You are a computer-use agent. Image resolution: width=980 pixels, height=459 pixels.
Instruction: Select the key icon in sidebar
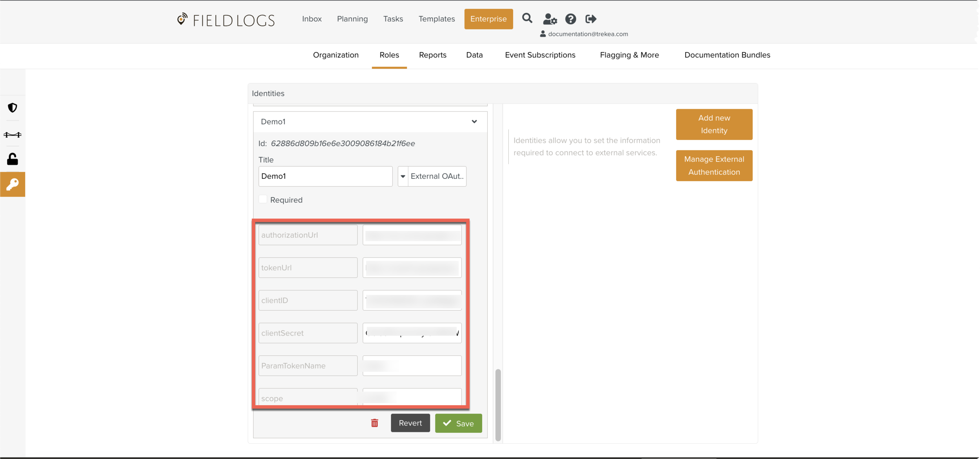pyautogui.click(x=13, y=184)
